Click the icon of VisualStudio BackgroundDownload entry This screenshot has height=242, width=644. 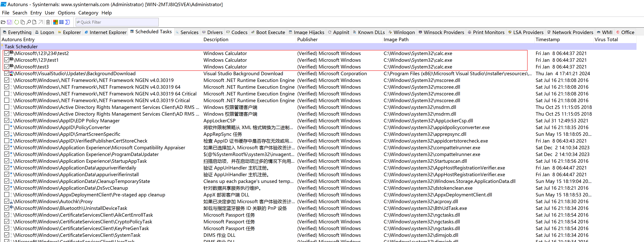pyautogui.click(x=11, y=73)
